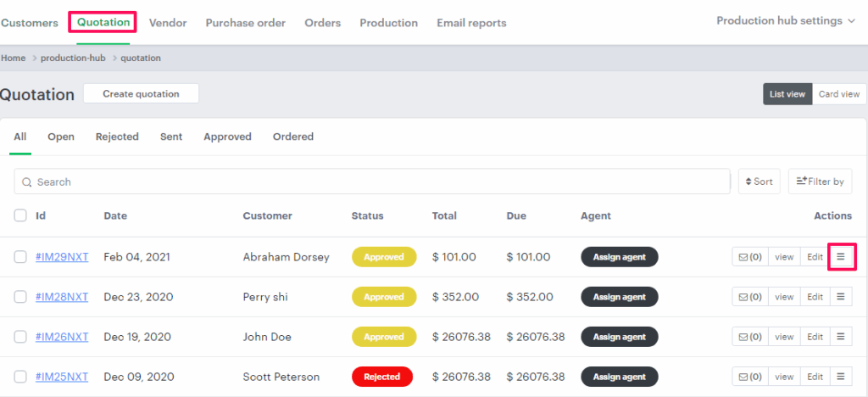Tick the checkbox for quotation #IM29NXT
Screen dimensions: 868x397
[x=20, y=257]
